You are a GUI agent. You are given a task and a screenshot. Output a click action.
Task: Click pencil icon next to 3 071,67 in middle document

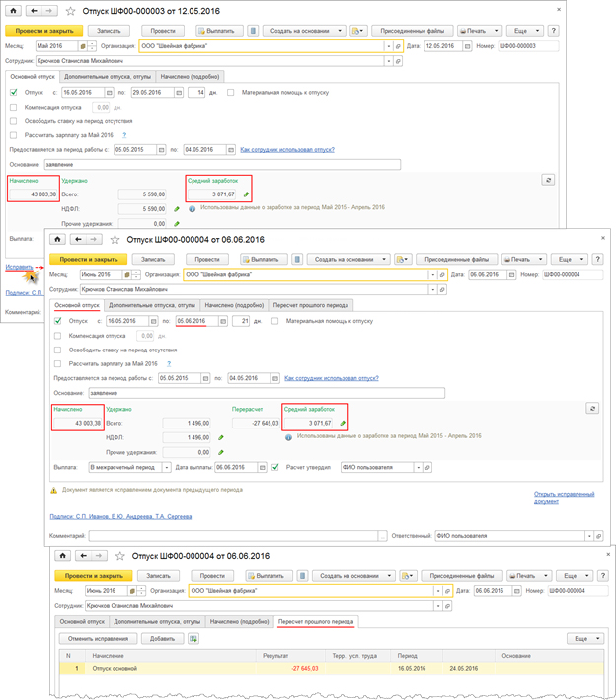coord(343,423)
